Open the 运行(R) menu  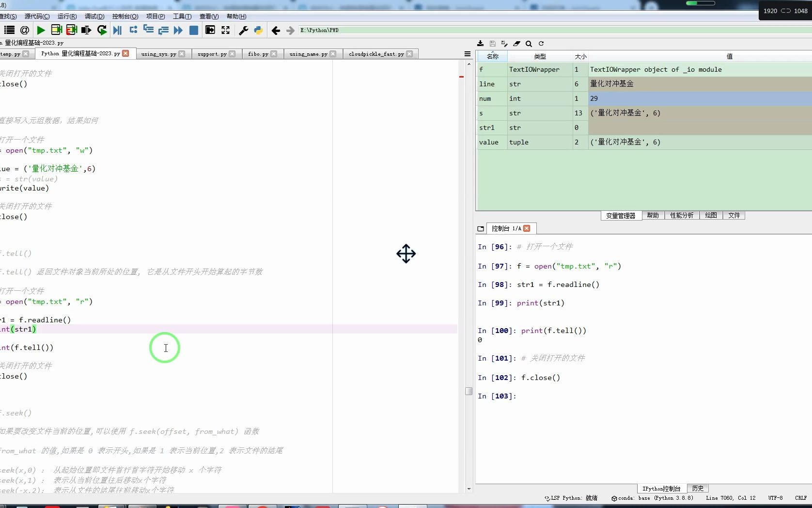(x=67, y=16)
